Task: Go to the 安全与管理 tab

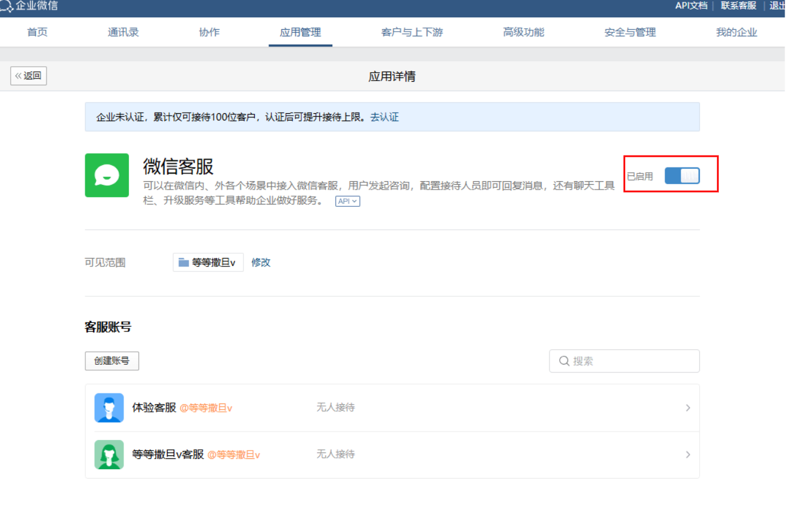Action: click(x=630, y=32)
